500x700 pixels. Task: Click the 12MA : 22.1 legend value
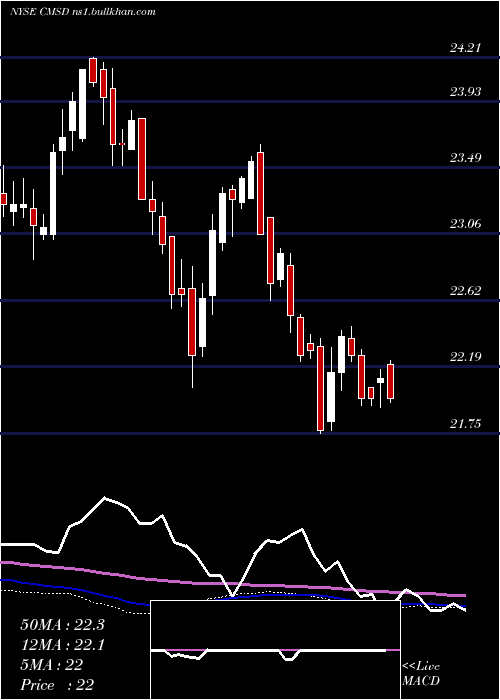pos(62,645)
